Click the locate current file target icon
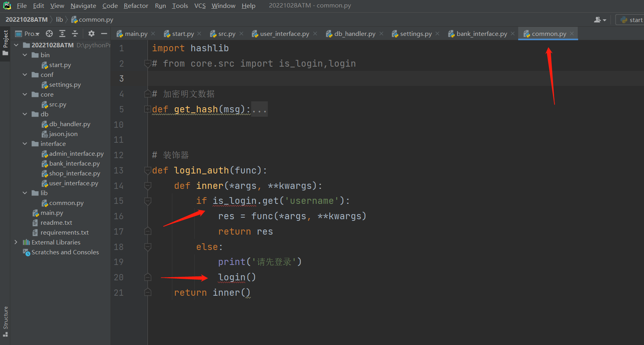 tap(49, 34)
